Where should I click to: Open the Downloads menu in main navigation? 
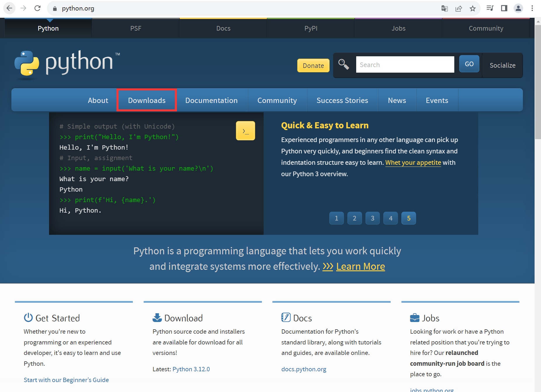click(x=147, y=100)
